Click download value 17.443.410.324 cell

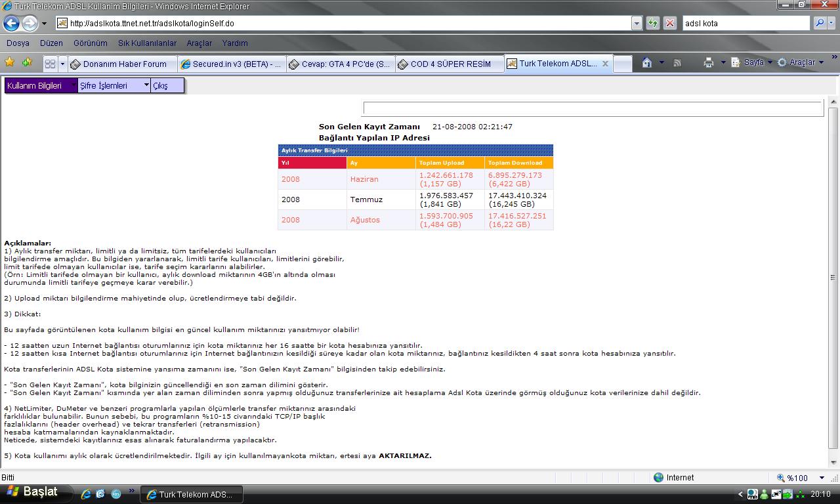pos(518,199)
